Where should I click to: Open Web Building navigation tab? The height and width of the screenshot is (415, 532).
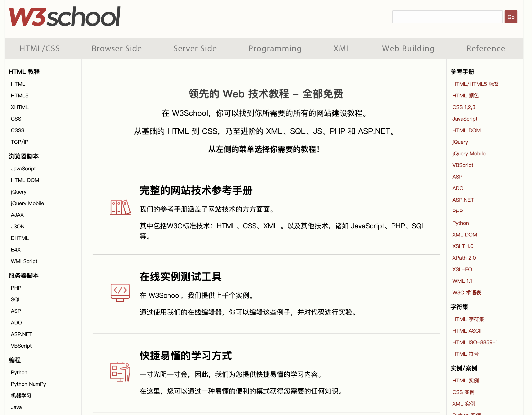coord(408,48)
